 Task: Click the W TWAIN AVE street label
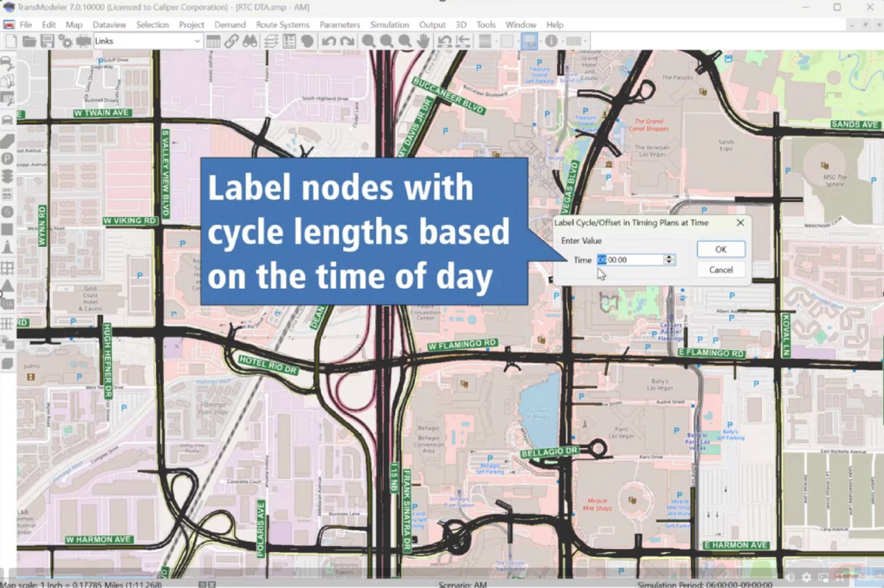102,113
